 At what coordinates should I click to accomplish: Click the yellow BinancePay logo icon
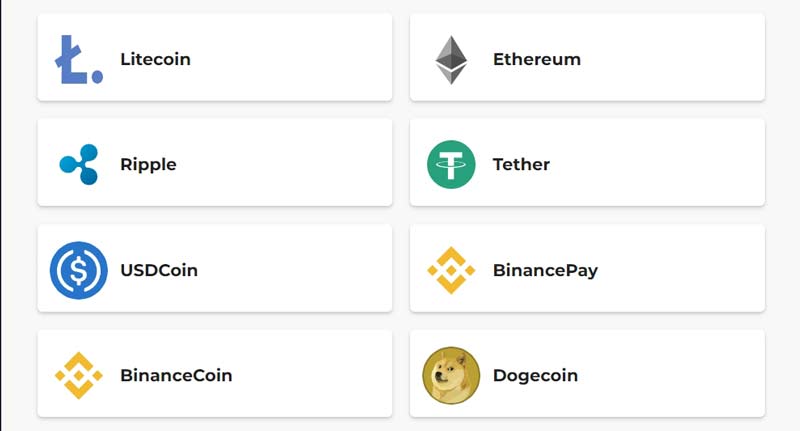tap(451, 270)
